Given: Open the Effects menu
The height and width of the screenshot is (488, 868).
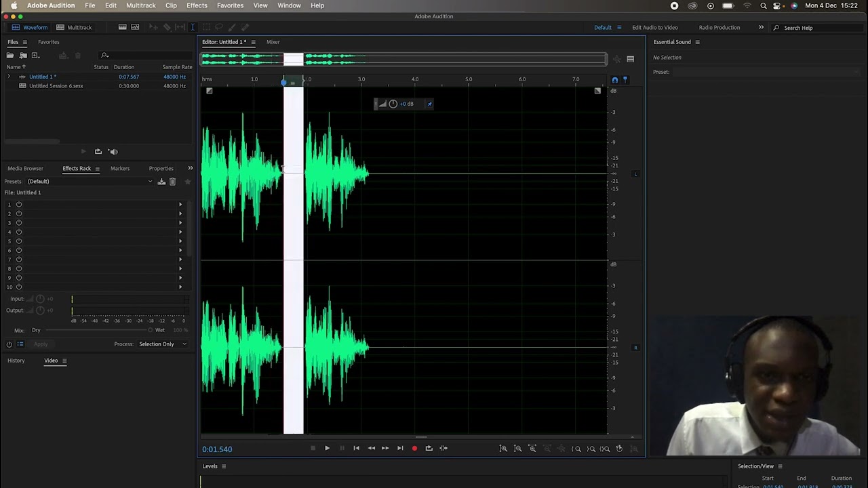Looking at the screenshot, I should (x=197, y=5).
